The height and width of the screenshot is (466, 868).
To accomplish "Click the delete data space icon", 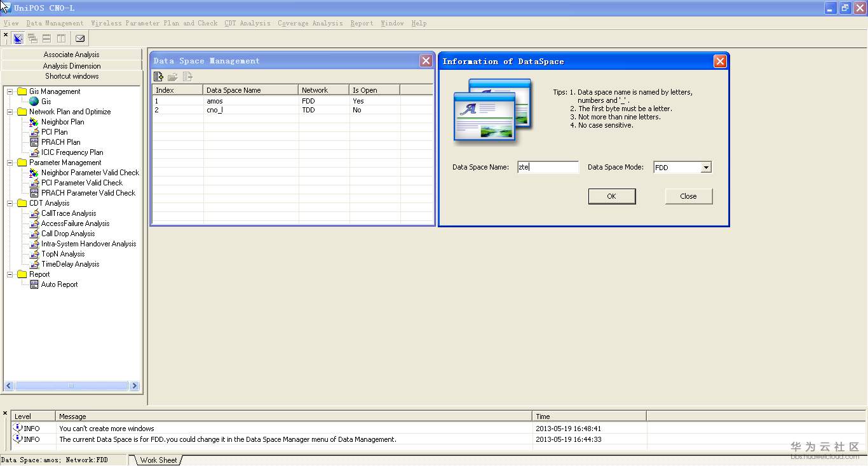I will click(187, 77).
